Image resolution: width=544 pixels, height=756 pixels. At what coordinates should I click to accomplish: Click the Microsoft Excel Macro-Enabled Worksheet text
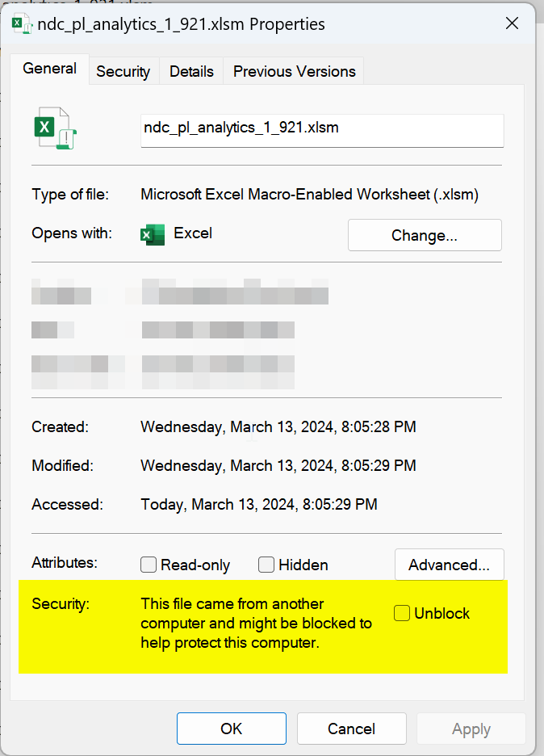tap(309, 195)
